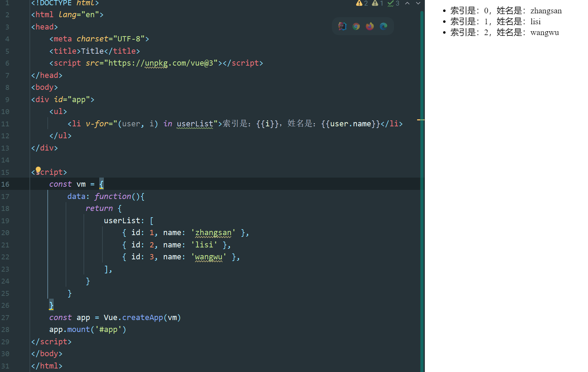Click the 'lisi' list item in preview
Viewport: 588px width, 372px height.
click(x=495, y=22)
